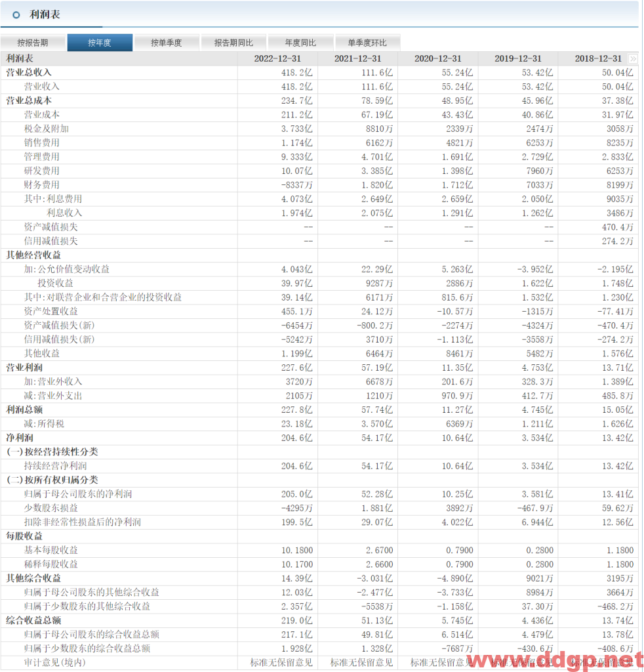
Task: Click 扣除非经常性损益后的净利润 row label
Action: [x=82, y=522]
